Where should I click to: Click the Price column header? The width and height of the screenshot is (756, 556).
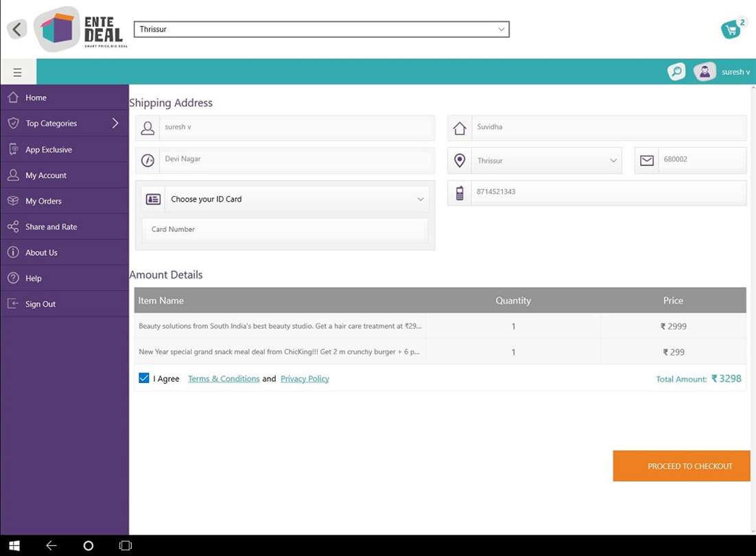point(673,301)
